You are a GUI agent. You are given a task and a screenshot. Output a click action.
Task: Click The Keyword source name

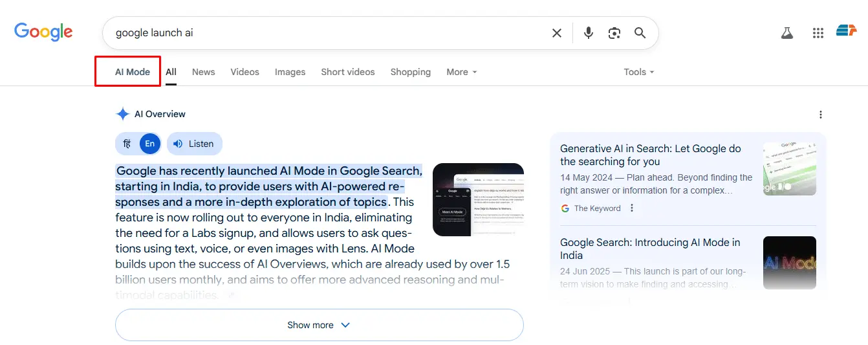(x=597, y=208)
